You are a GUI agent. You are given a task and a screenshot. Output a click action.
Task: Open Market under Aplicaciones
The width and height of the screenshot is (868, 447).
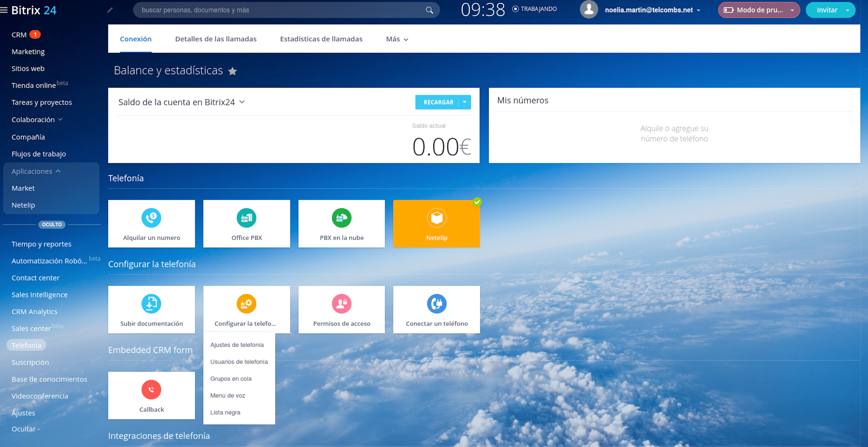tap(23, 188)
